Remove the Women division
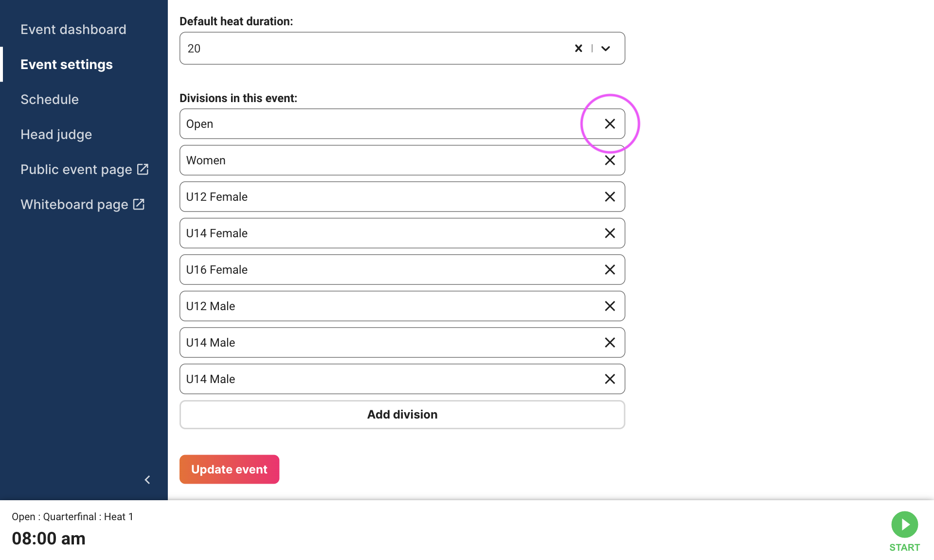Image resolution: width=934 pixels, height=560 pixels. [610, 160]
